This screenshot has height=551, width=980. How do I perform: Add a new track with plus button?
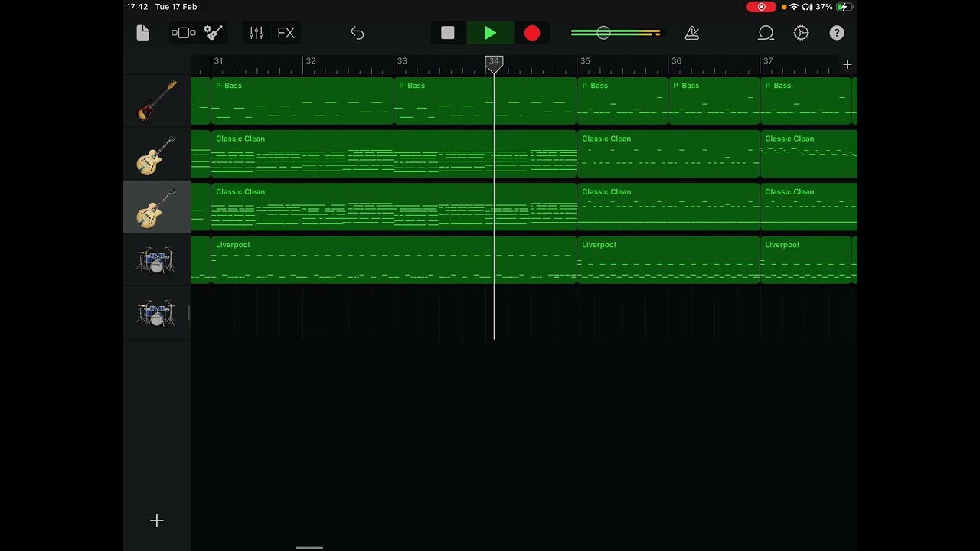tap(156, 520)
